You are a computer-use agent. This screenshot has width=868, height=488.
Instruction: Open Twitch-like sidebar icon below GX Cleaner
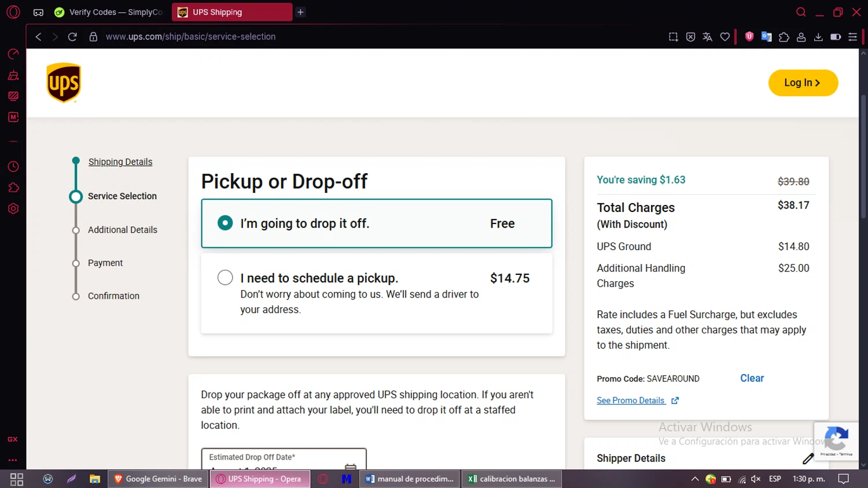[x=13, y=96]
